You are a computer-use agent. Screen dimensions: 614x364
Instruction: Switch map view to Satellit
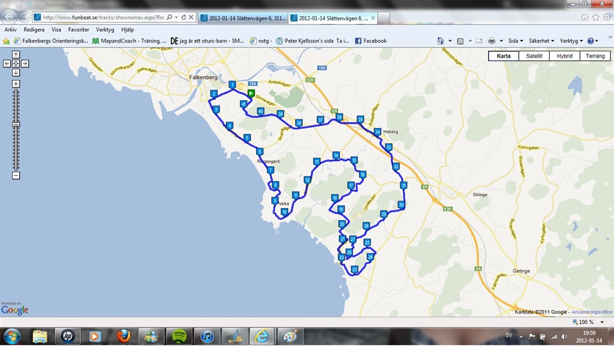click(534, 56)
